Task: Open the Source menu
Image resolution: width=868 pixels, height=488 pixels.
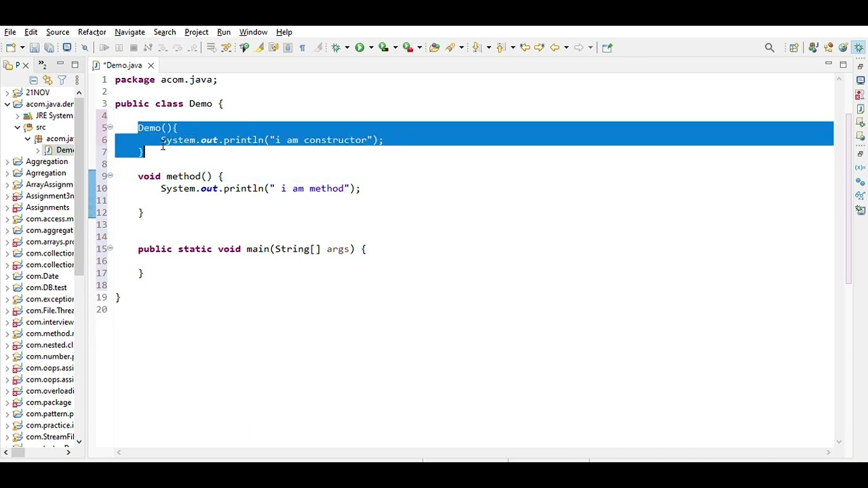Action: tap(58, 32)
